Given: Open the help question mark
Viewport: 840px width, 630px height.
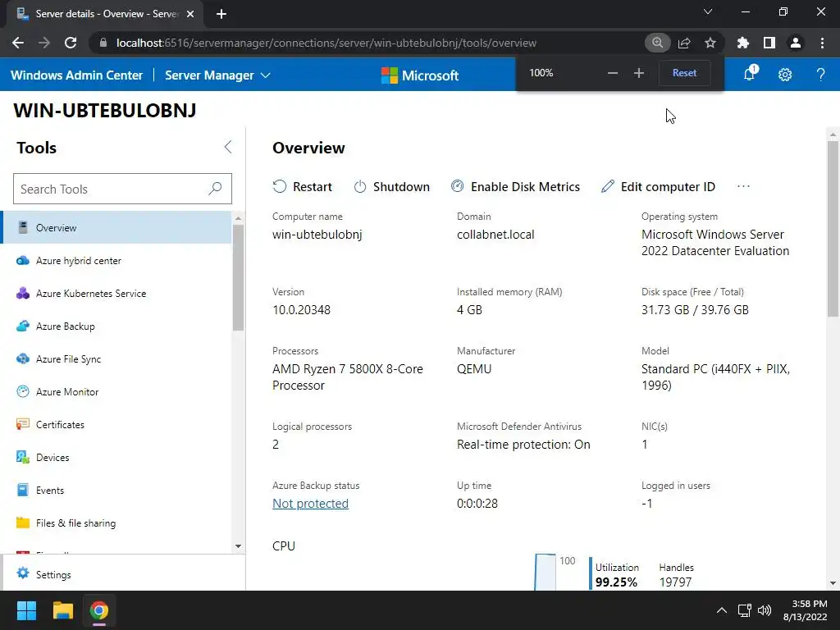Looking at the screenshot, I should (820, 75).
